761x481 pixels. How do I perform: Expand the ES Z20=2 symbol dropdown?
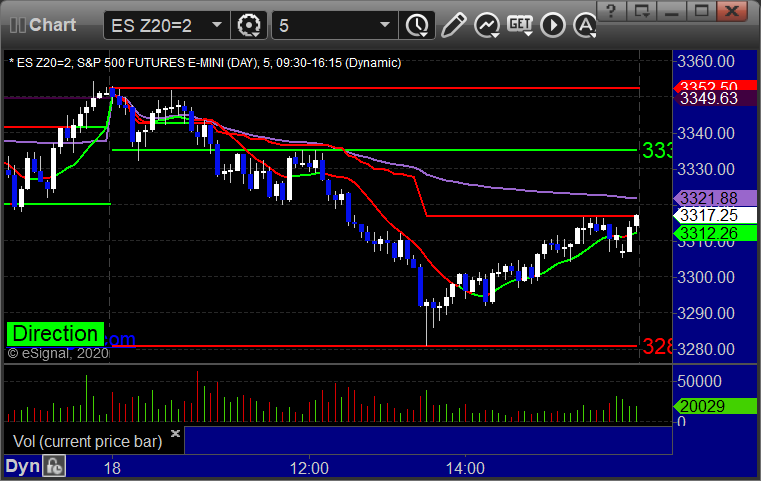coord(217,25)
